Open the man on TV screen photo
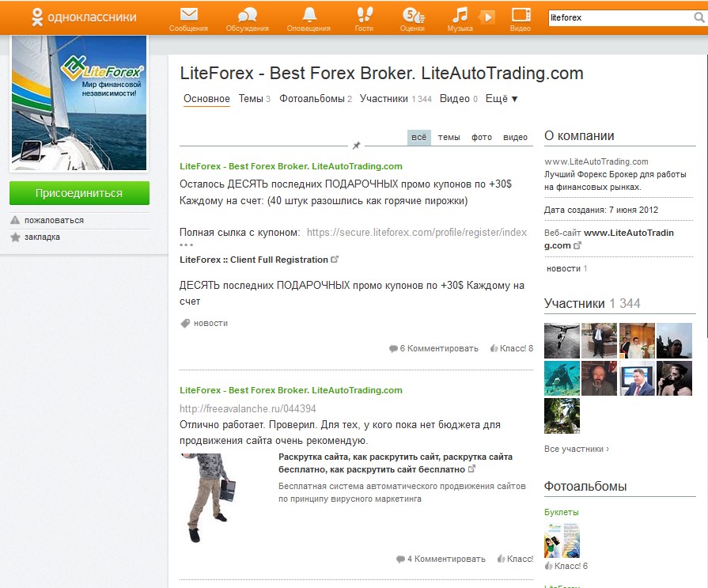Image resolution: width=708 pixels, height=588 pixels. pos(637,378)
